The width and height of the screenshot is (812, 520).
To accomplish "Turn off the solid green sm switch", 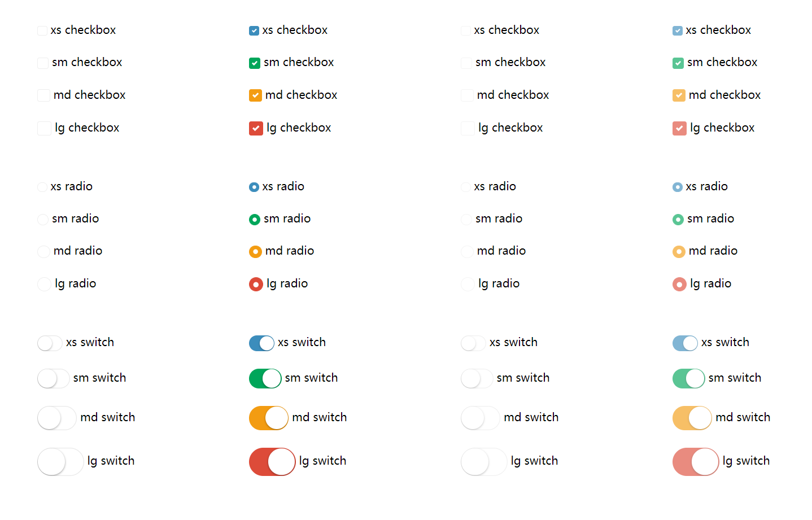I will pos(265,378).
